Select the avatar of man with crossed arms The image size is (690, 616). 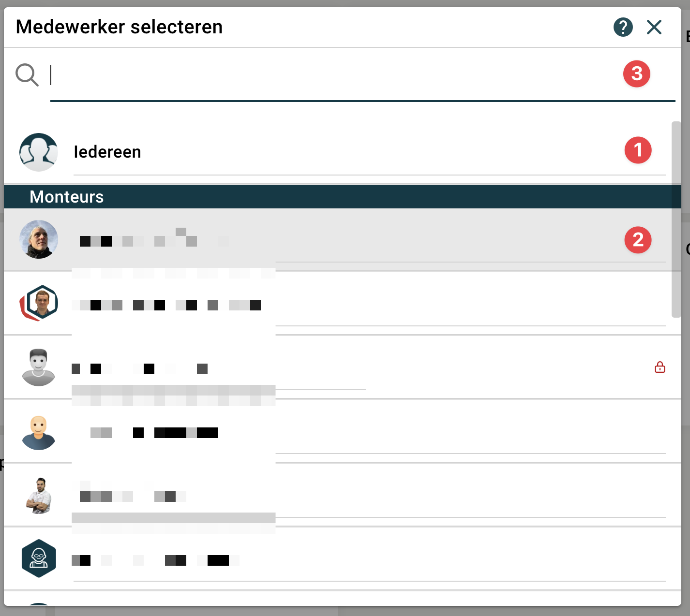[39, 496]
